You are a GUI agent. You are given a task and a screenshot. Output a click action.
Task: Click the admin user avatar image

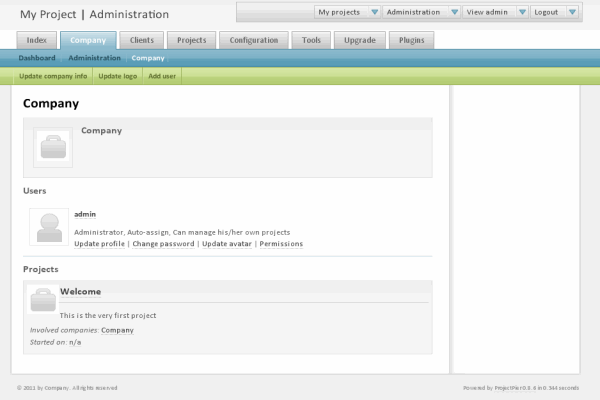[49, 227]
